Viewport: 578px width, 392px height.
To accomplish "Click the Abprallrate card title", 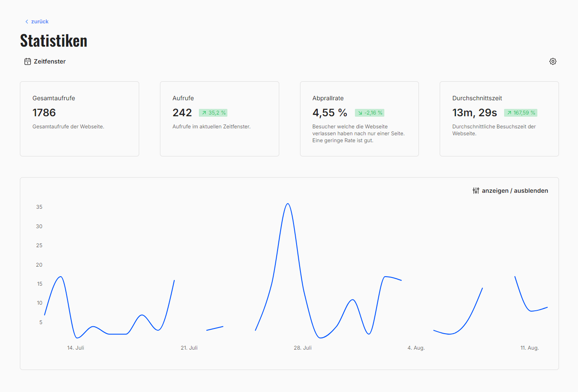I will (328, 98).
